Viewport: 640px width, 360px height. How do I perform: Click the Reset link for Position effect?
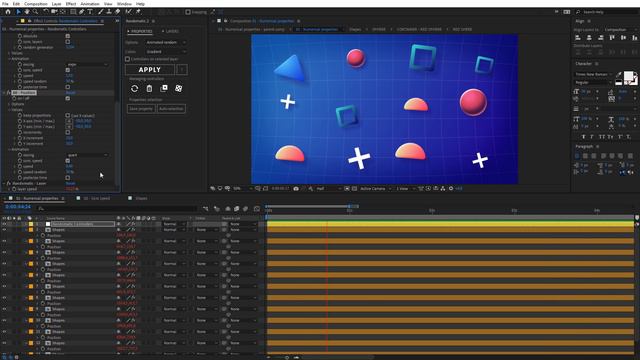click(71, 93)
